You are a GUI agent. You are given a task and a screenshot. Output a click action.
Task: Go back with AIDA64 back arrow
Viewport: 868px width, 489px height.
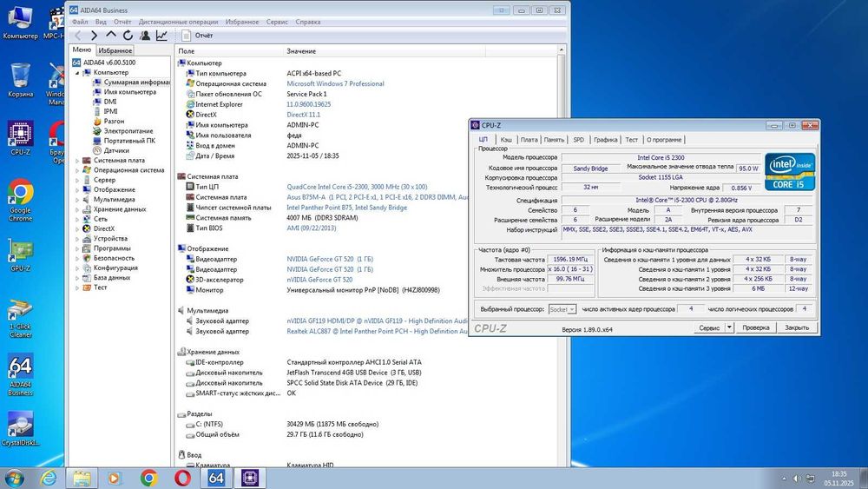[78, 36]
